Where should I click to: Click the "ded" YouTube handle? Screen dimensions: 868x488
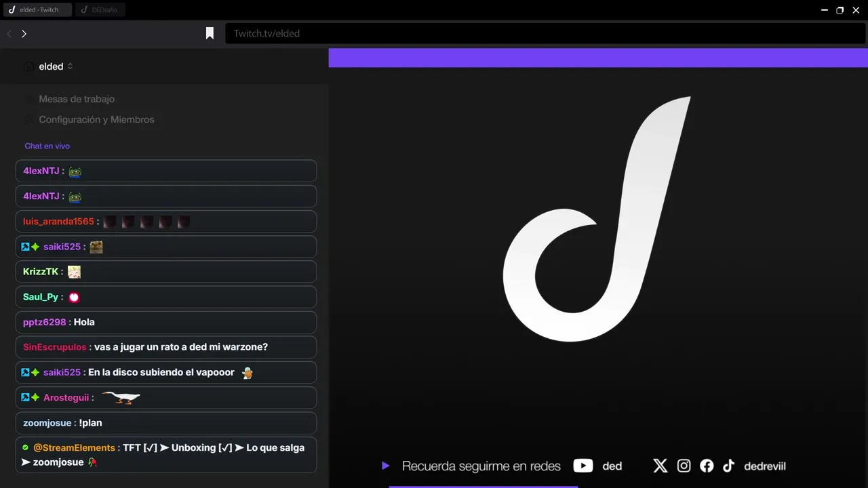tap(612, 466)
